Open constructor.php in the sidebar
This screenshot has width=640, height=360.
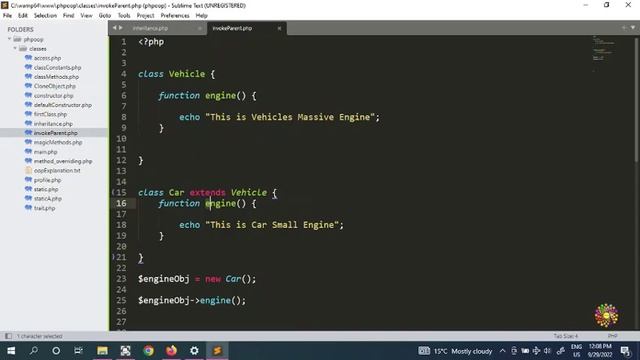tap(53, 96)
